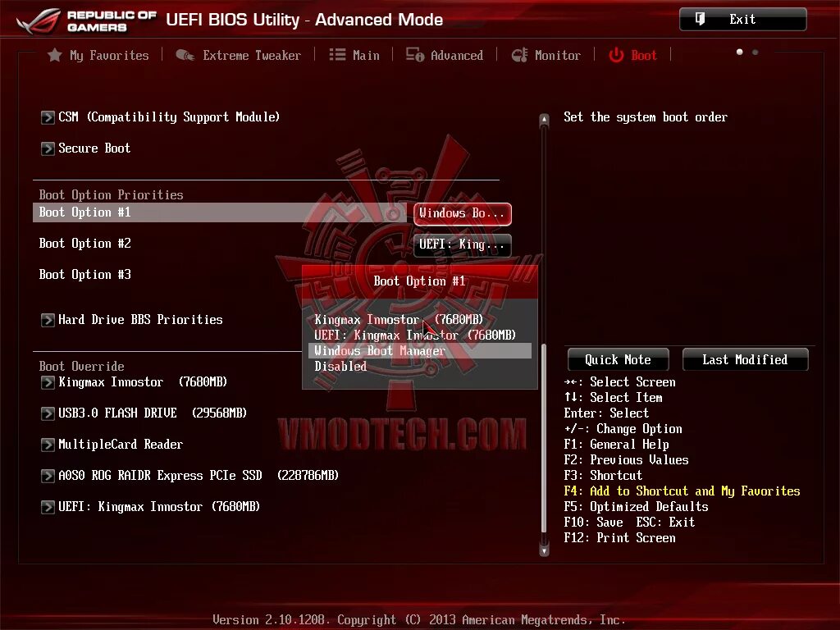This screenshot has height=630, width=840.
Task: Boot override from A0S0 ROG RAIDR Express PCIe SSD
Action: [x=189, y=476]
